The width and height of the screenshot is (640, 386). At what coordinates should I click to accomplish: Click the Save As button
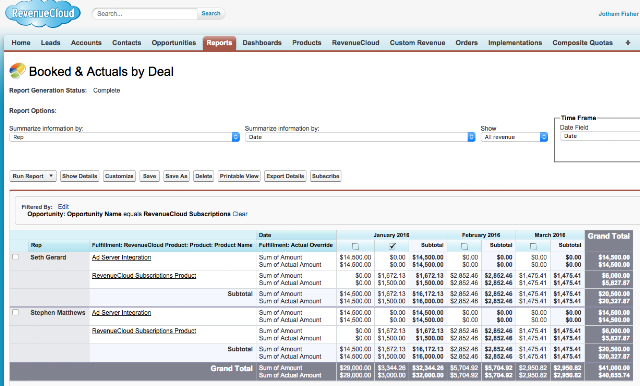[176, 176]
